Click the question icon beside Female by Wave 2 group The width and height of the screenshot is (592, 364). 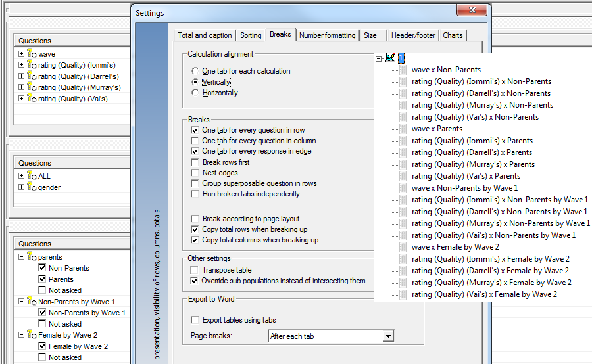32,334
